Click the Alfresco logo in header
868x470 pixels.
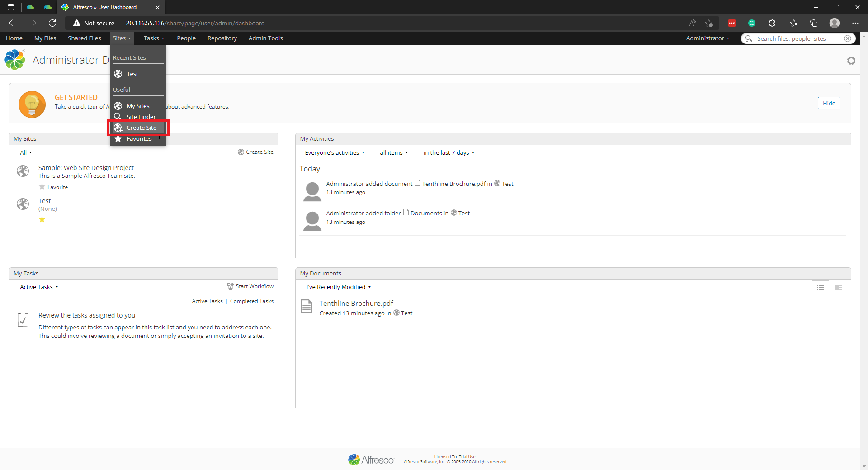tap(14, 60)
